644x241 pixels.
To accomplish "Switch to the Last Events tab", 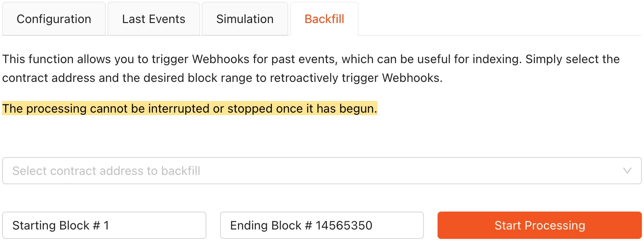I will click(x=154, y=19).
